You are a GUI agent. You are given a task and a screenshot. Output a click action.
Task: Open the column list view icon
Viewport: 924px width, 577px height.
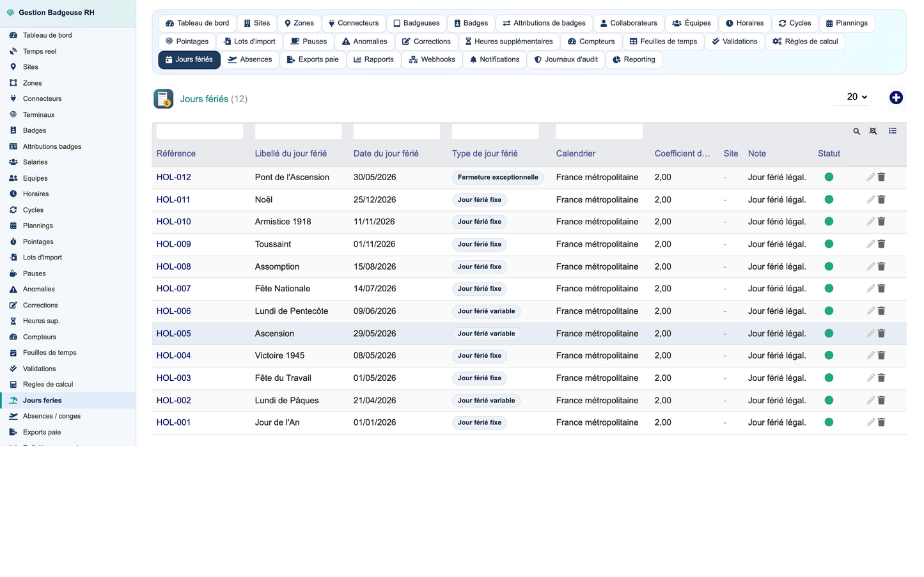pyautogui.click(x=893, y=131)
